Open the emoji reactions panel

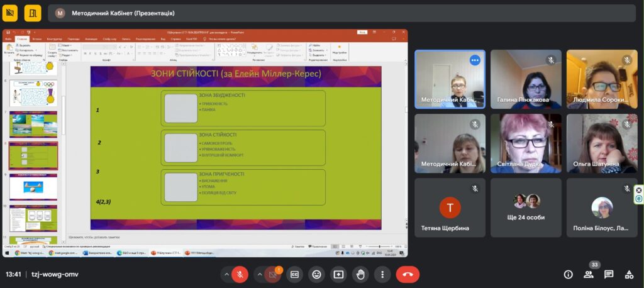(316, 274)
